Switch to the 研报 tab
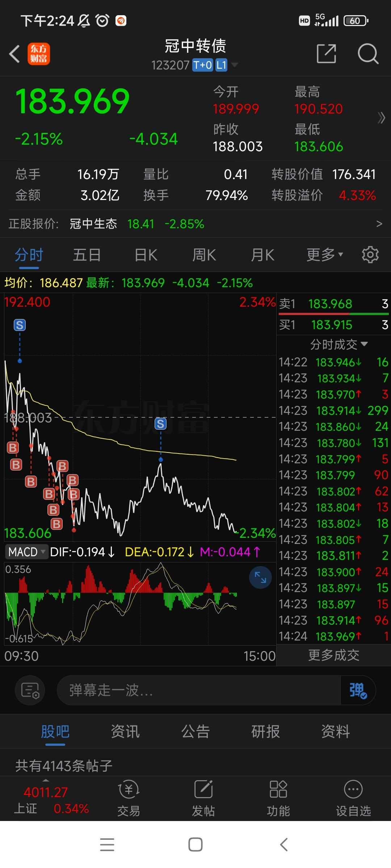391x868 pixels. click(x=266, y=732)
